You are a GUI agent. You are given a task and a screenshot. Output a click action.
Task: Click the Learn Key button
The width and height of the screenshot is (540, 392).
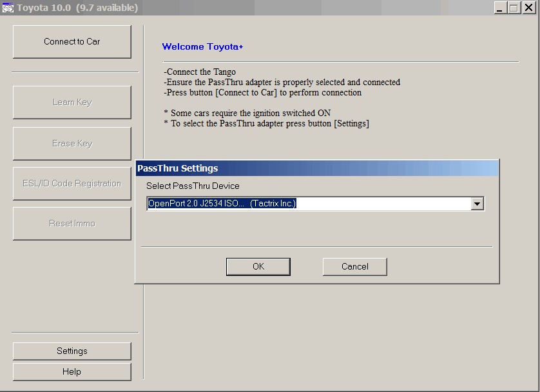pyautogui.click(x=72, y=103)
